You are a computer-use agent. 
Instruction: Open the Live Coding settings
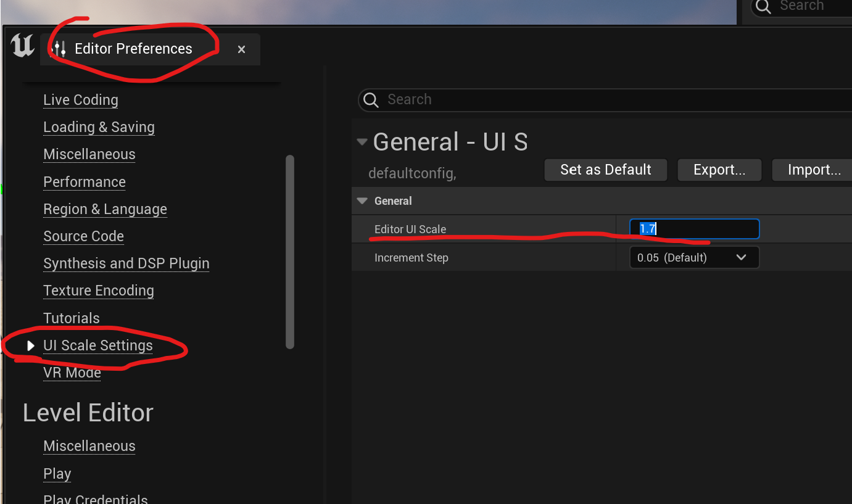[81, 100]
